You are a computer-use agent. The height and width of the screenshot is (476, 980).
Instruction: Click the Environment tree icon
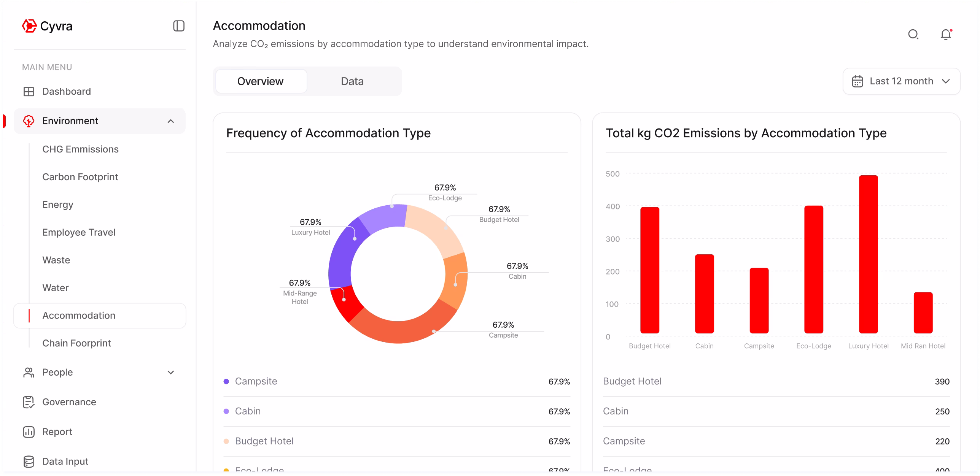29,121
